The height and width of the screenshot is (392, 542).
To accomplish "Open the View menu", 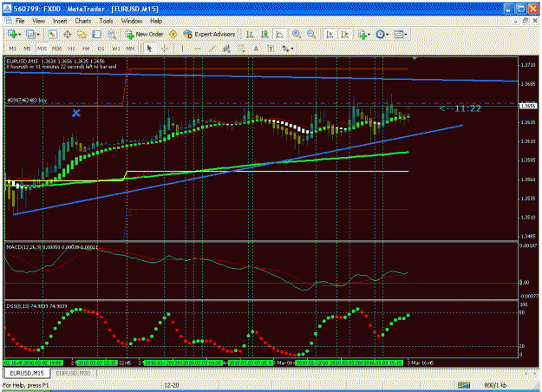I will (x=39, y=21).
